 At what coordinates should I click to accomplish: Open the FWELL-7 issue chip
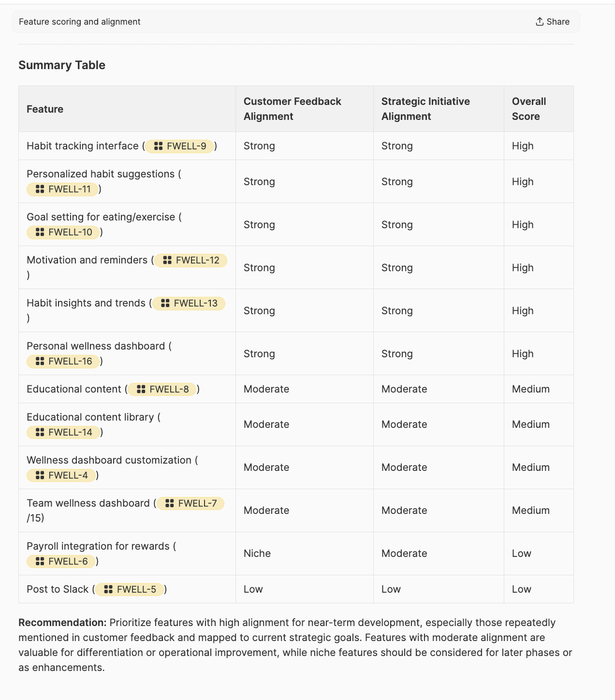pyautogui.click(x=190, y=503)
